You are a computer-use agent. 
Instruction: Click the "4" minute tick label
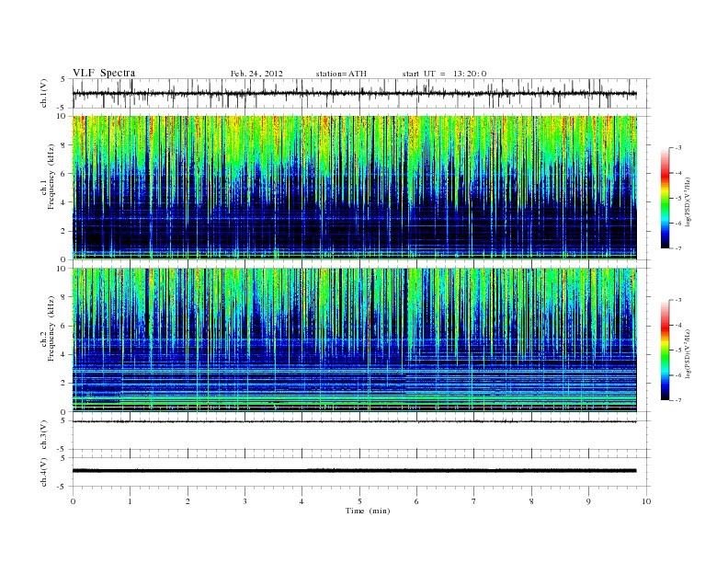point(302,501)
